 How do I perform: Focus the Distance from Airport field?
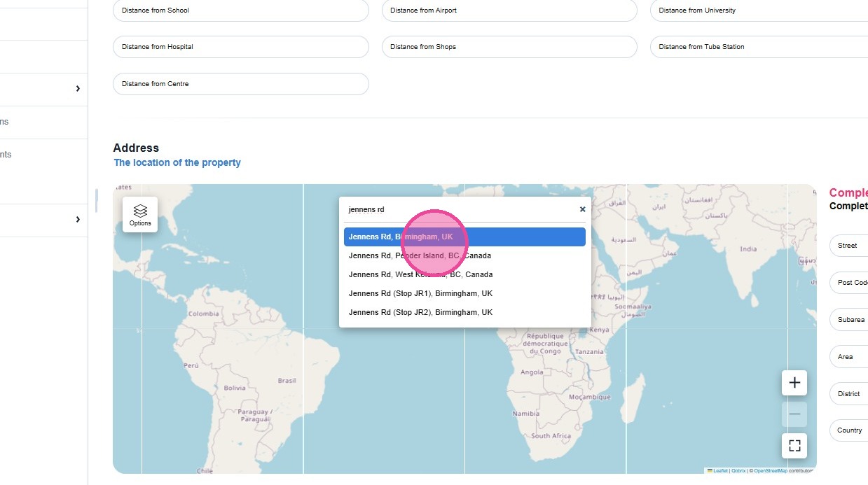point(509,10)
